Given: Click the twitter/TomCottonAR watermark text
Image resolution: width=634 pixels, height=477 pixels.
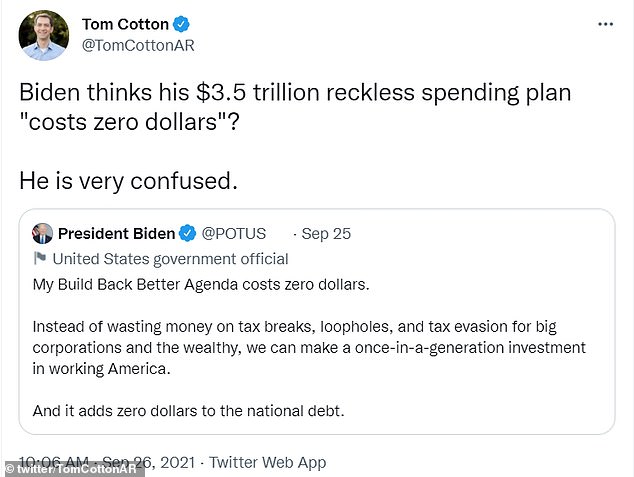Looking at the screenshot, I should [72, 468].
